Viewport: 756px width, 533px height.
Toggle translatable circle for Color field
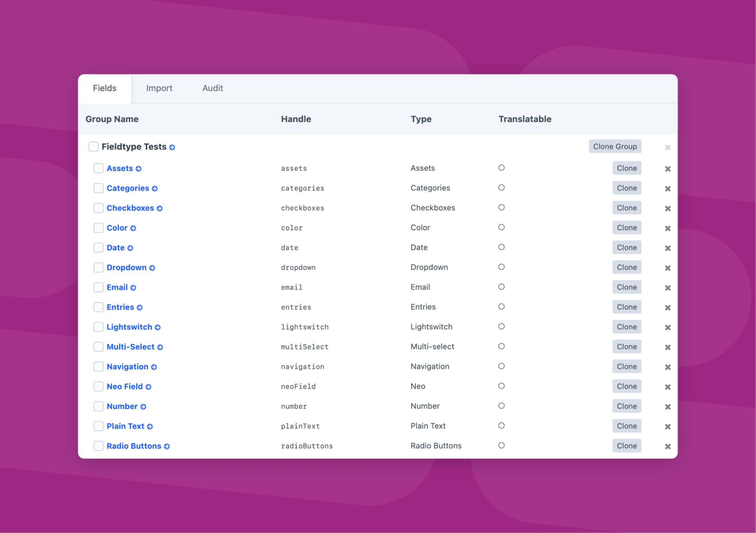coord(501,227)
